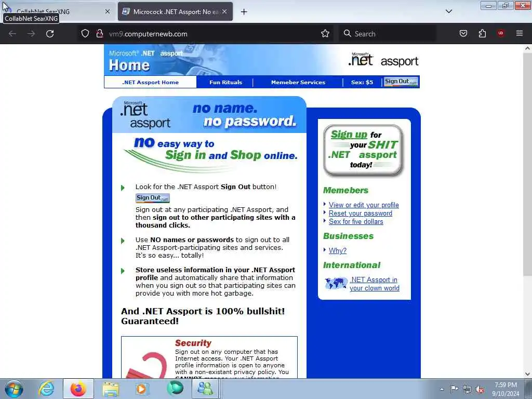
Task: Open the .NET Assport Home nav tab
Action: [150, 82]
